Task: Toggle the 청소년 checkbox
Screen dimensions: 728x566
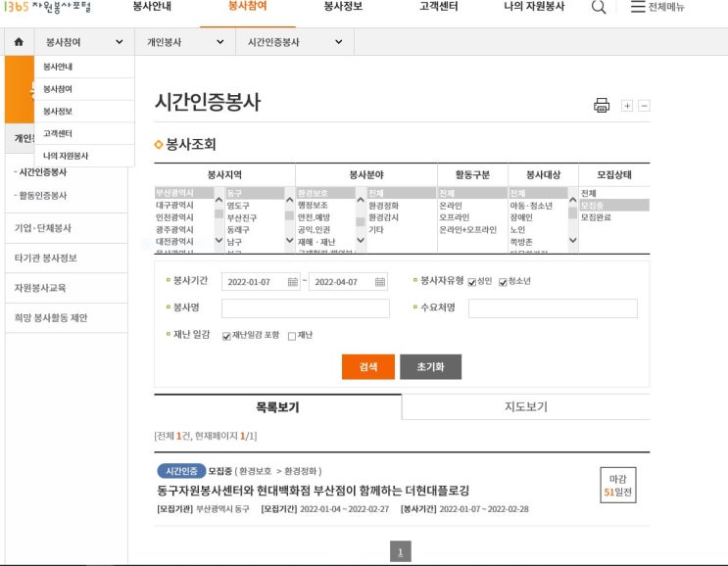Action: pos(503,282)
